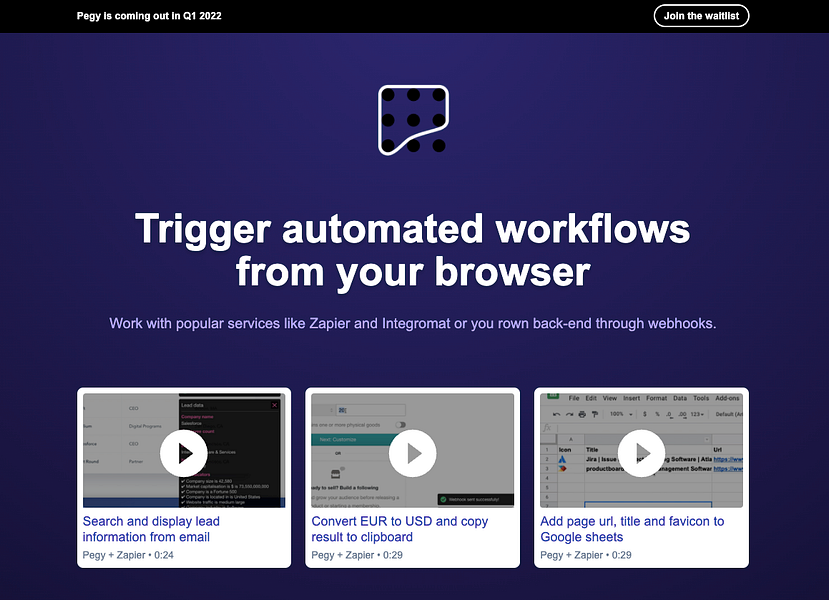Click the 'Pegy is coming out in Q1 2022' text
Viewport: 829px width, 600px height.
(149, 16)
